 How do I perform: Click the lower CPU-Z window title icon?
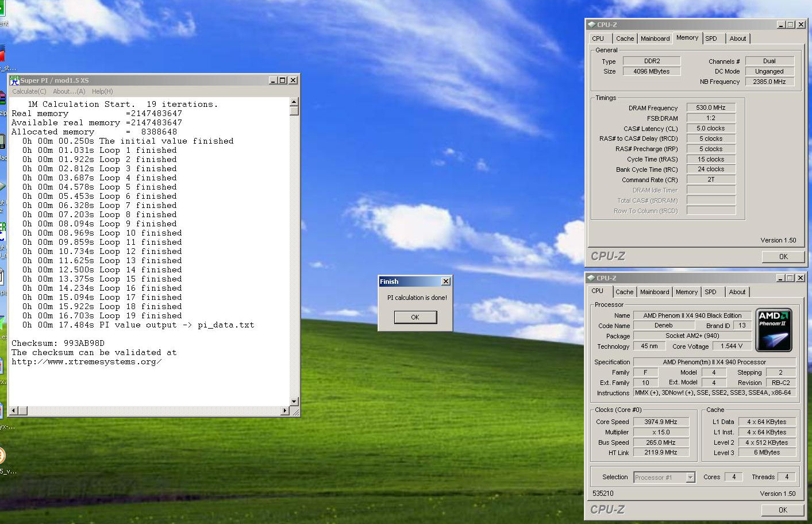[x=591, y=278]
